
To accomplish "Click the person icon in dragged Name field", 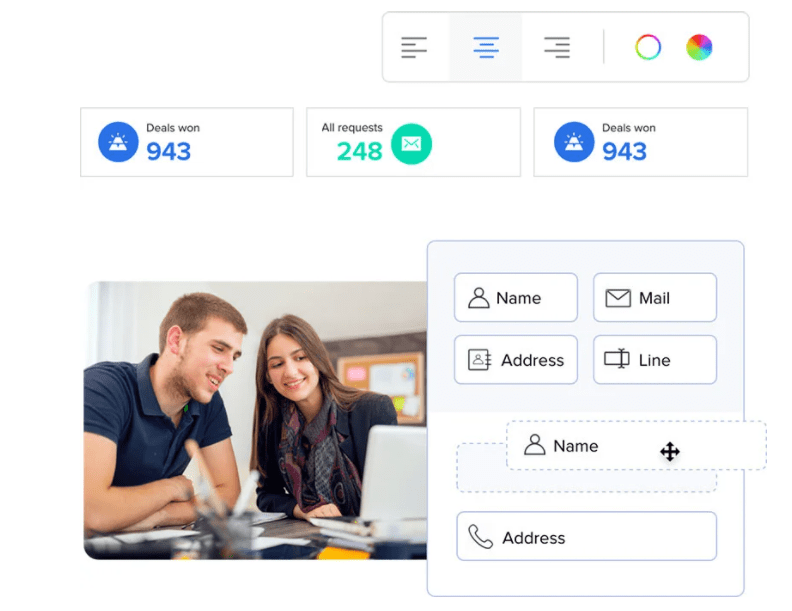I will coord(534,445).
